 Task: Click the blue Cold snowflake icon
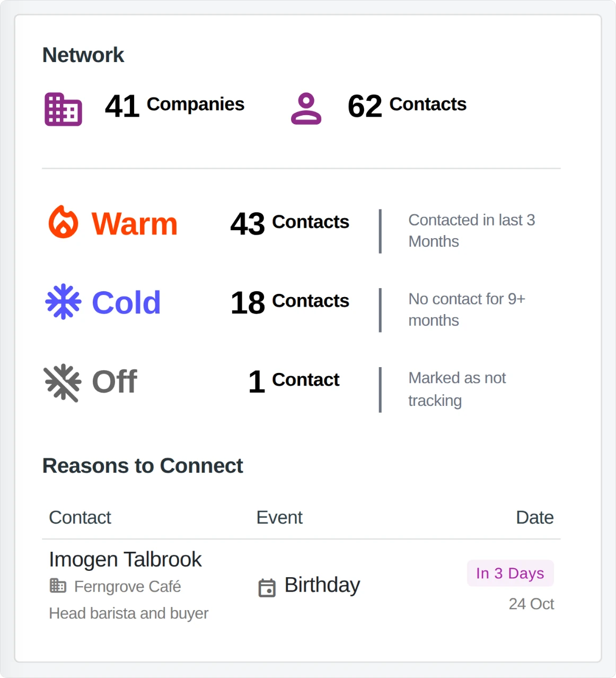point(64,302)
